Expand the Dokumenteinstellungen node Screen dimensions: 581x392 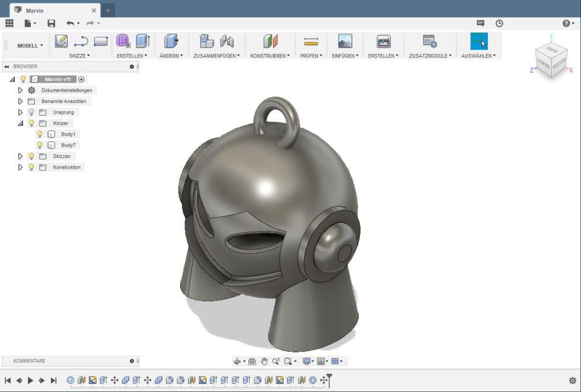20,91
